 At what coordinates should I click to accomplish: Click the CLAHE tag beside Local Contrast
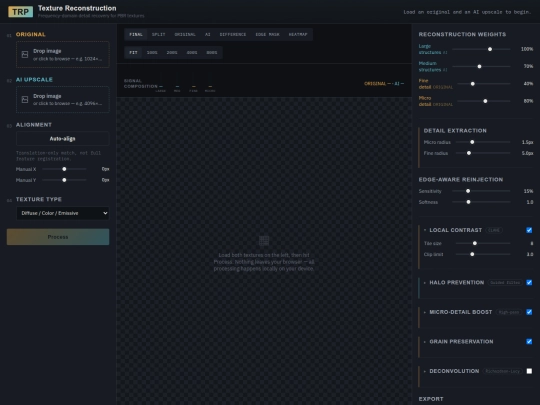point(494,230)
